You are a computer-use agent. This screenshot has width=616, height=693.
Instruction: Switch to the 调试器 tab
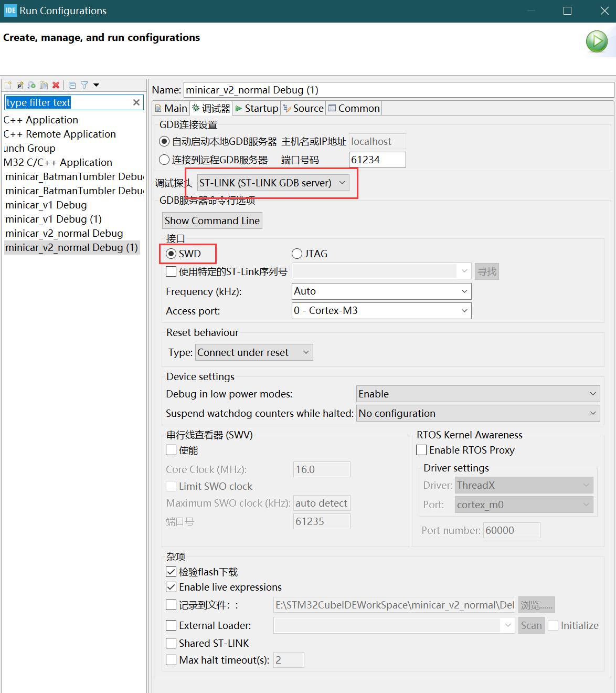[211, 108]
